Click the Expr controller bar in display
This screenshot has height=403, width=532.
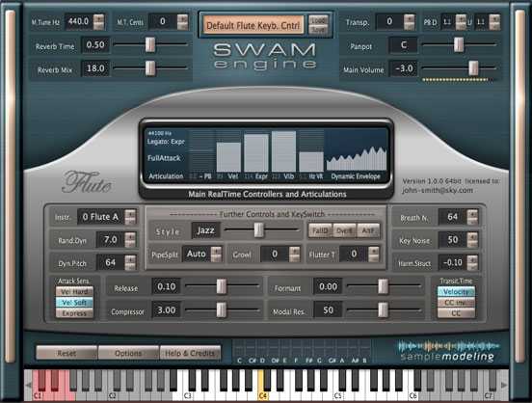(256, 152)
